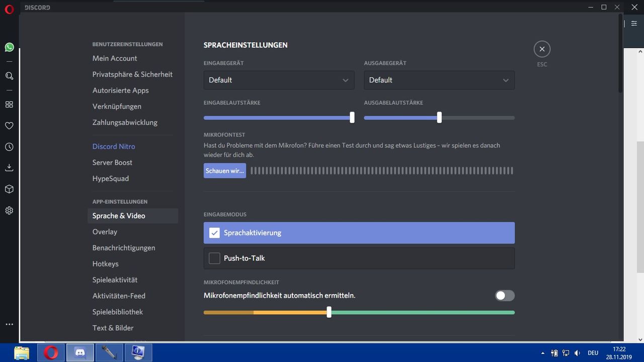
Task: Open settings gear icon in the Opera sidebar
Action: click(x=9, y=211)
